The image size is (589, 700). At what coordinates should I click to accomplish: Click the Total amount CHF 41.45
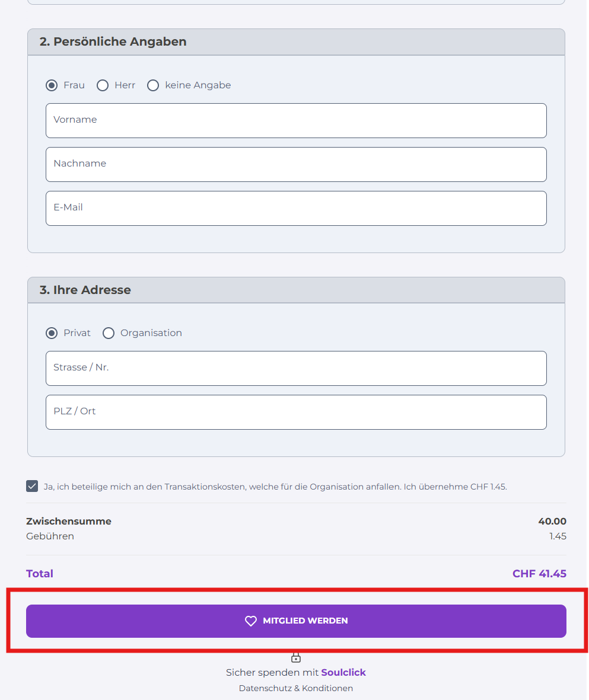click(x=539, y=574)
